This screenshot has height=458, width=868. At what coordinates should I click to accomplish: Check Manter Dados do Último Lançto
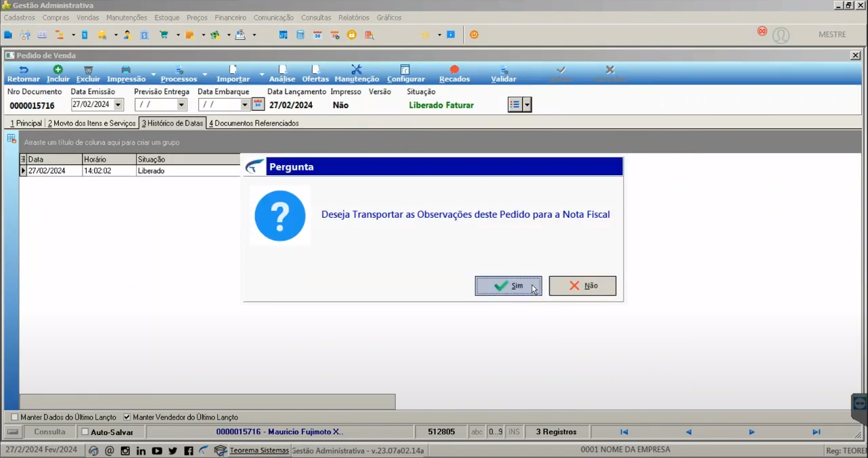click(15, 417)
